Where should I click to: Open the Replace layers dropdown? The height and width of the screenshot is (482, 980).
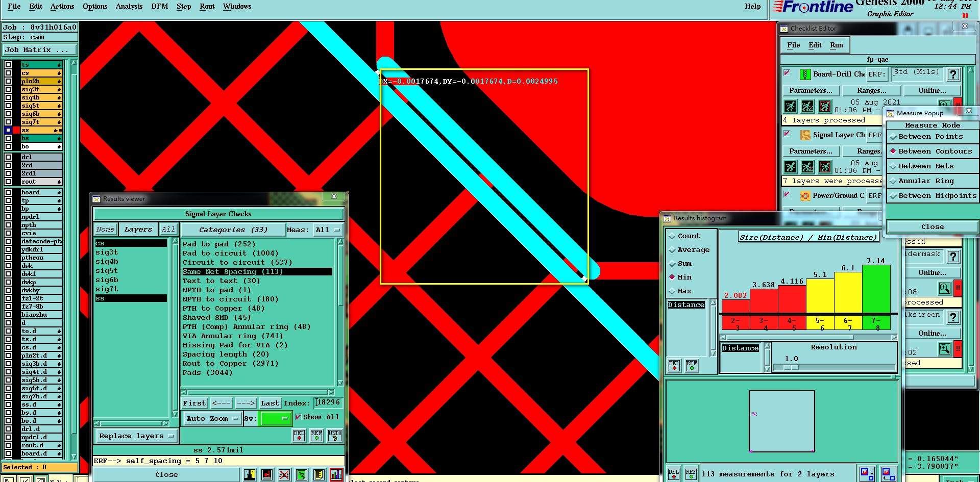pyautogui.click(x=136, y=436)
